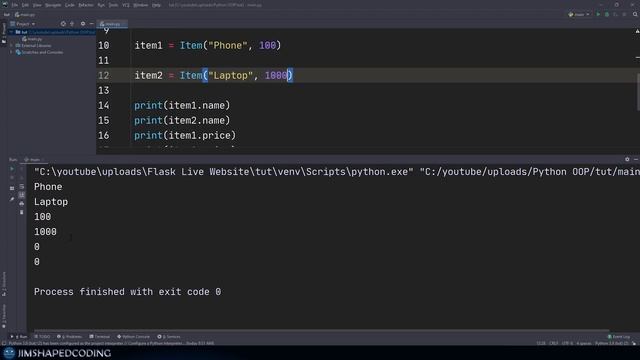Open the Window menu

point(141,5)
